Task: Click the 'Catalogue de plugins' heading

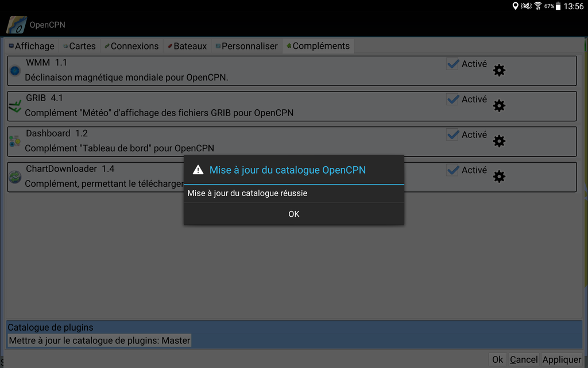Action: pyautogui.click(x=51, y=327)
